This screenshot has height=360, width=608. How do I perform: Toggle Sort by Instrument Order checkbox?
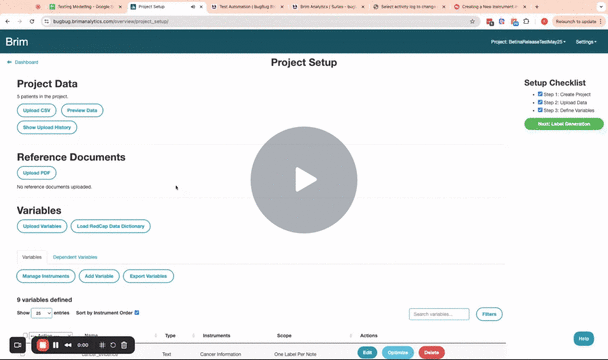tap(137, 313)
